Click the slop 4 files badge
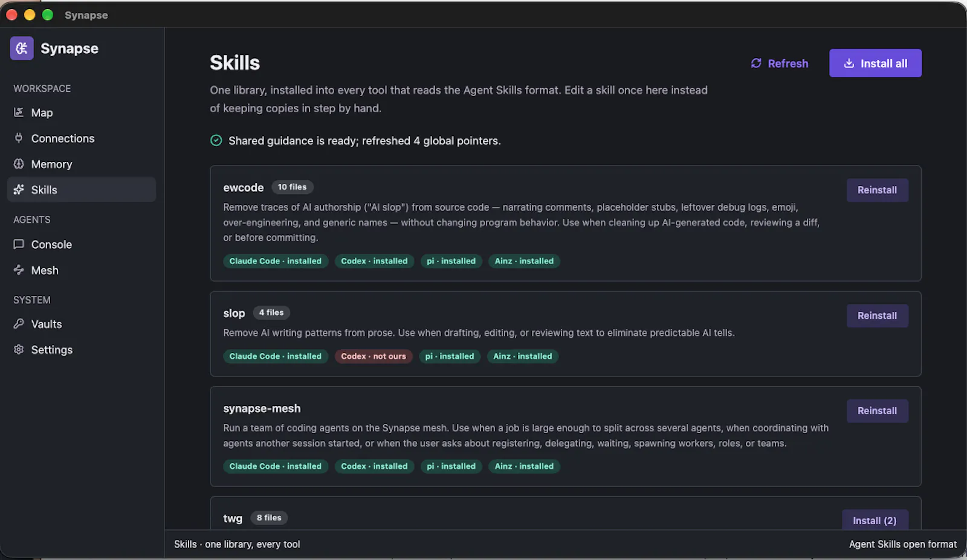 pos(271,312)
